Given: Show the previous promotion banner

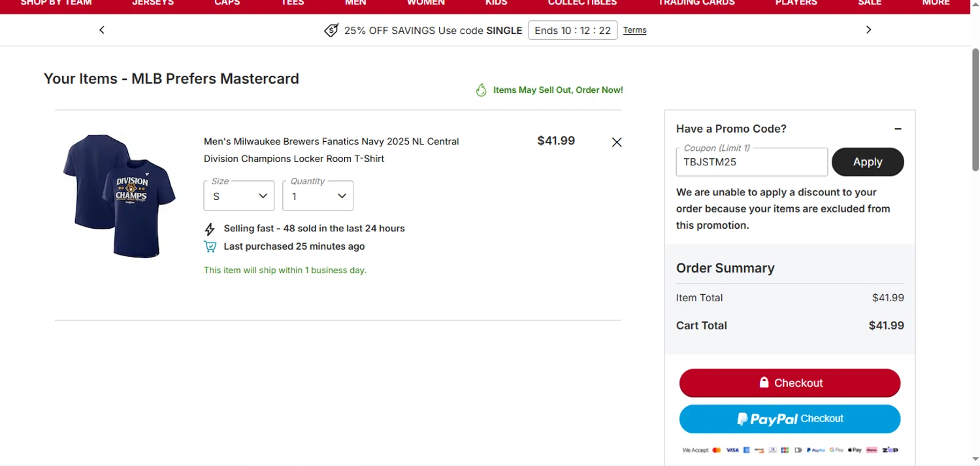Looking at the screenshot, I should click(102, 30).
